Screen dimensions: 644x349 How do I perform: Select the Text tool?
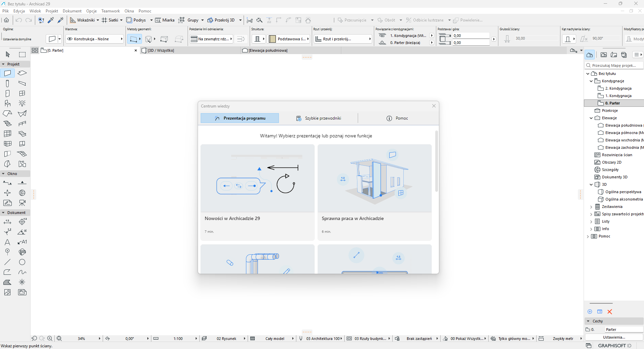coord(7,242)
